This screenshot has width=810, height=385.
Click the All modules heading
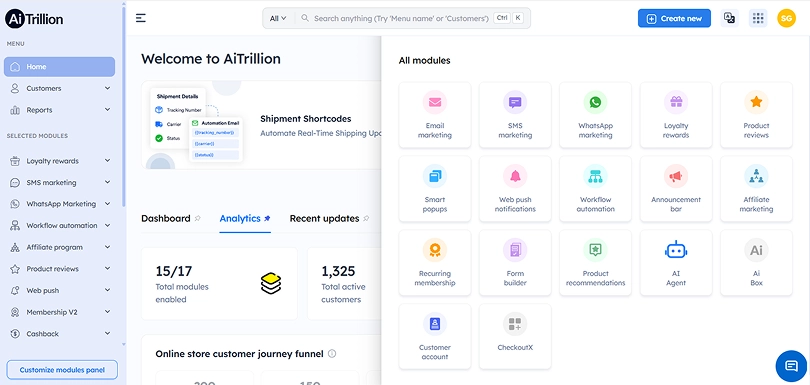424,60
